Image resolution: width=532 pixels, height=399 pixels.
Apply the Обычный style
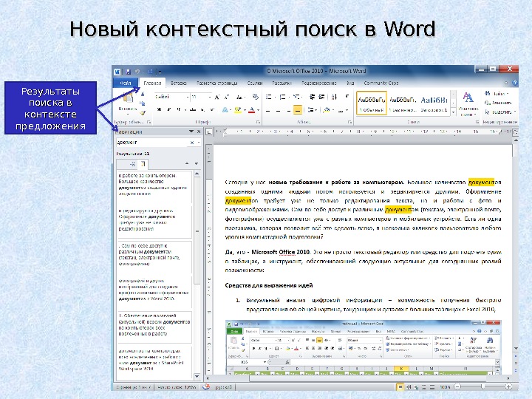(372, 103)
